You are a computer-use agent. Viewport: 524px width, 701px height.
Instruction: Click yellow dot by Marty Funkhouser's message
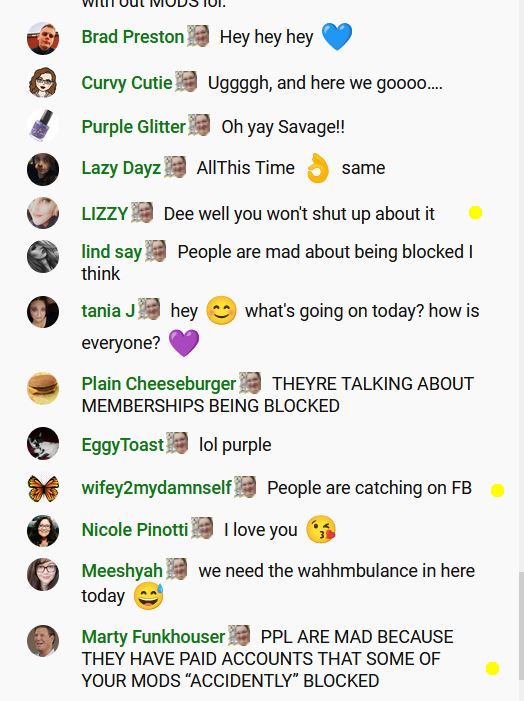point(492,668)
